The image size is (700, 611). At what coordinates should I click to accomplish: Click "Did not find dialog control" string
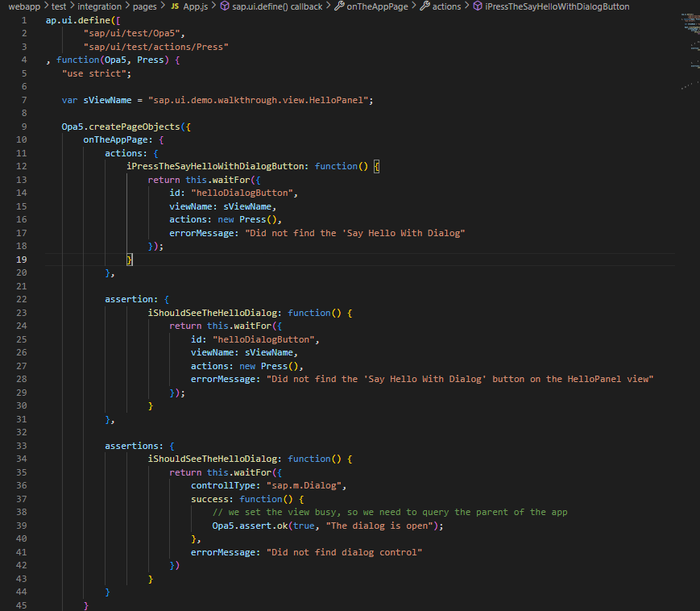[x=344, y=552]
